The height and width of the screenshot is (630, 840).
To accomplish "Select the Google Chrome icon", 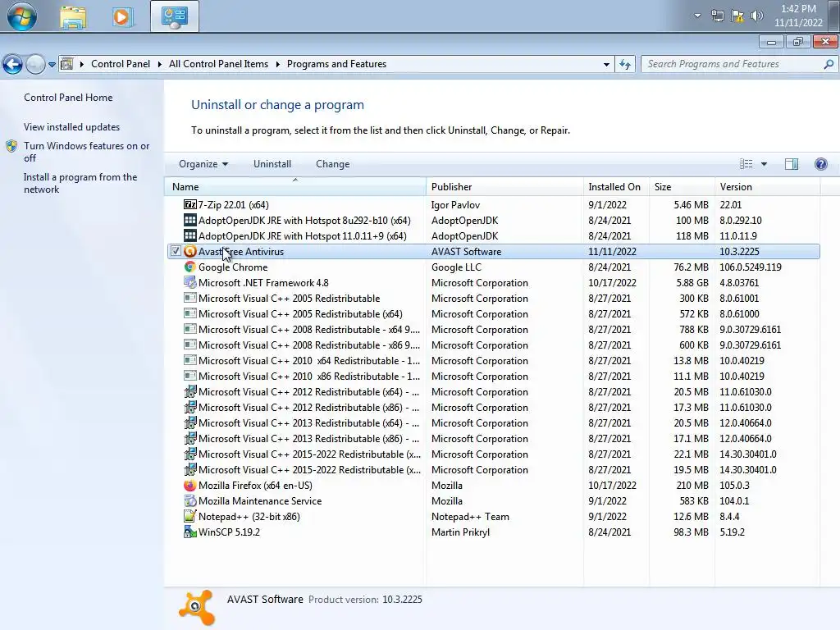I will point(190,267).
